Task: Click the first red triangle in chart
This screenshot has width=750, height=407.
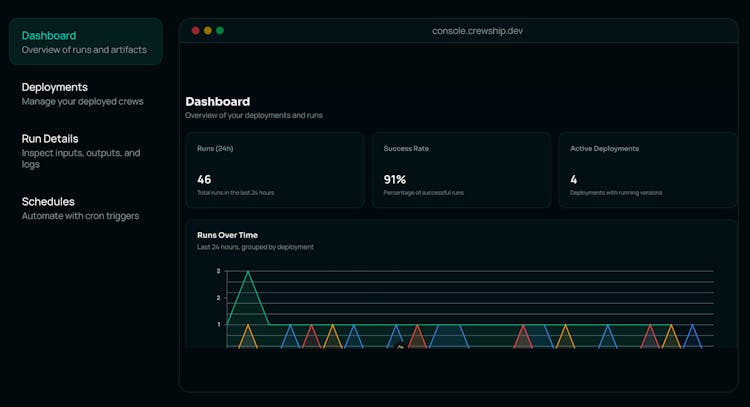Action: (311, 338)
